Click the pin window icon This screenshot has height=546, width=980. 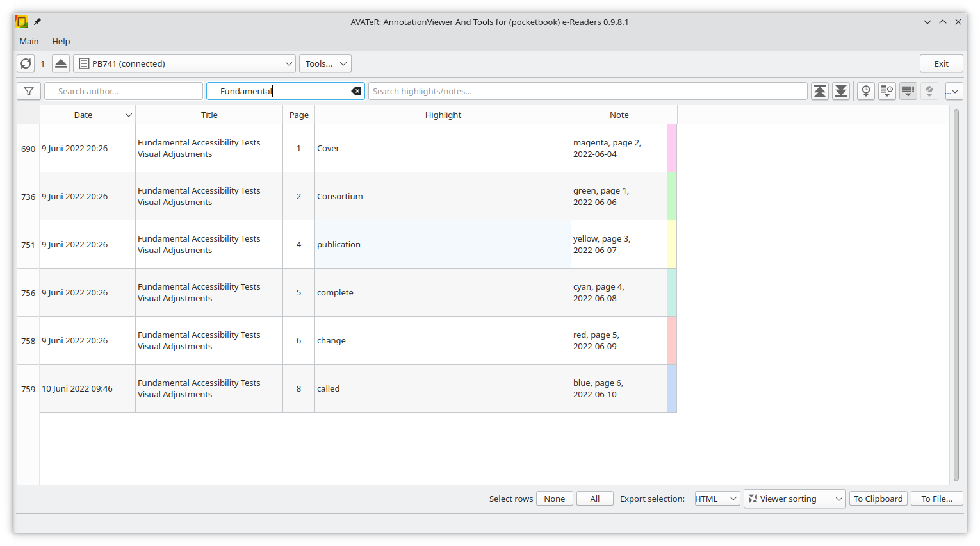coord(37,22)
